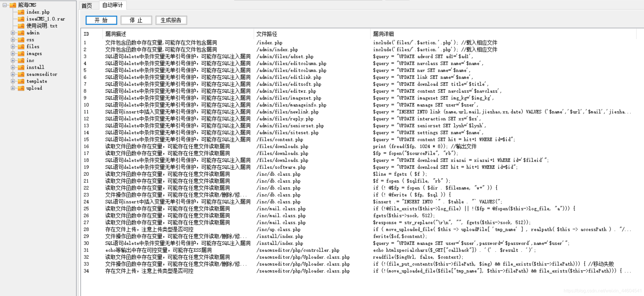
Task: Select the seacmseditor folder icon
Action: 21,74
